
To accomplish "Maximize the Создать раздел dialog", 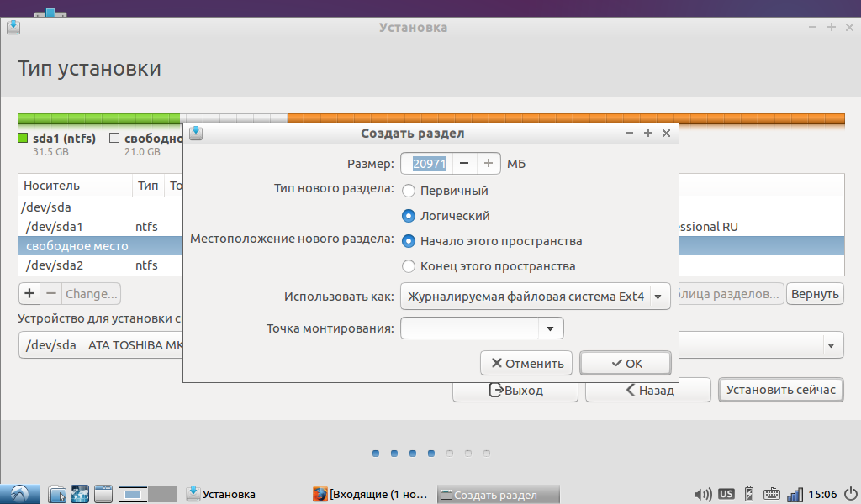I will click(648, 133).
